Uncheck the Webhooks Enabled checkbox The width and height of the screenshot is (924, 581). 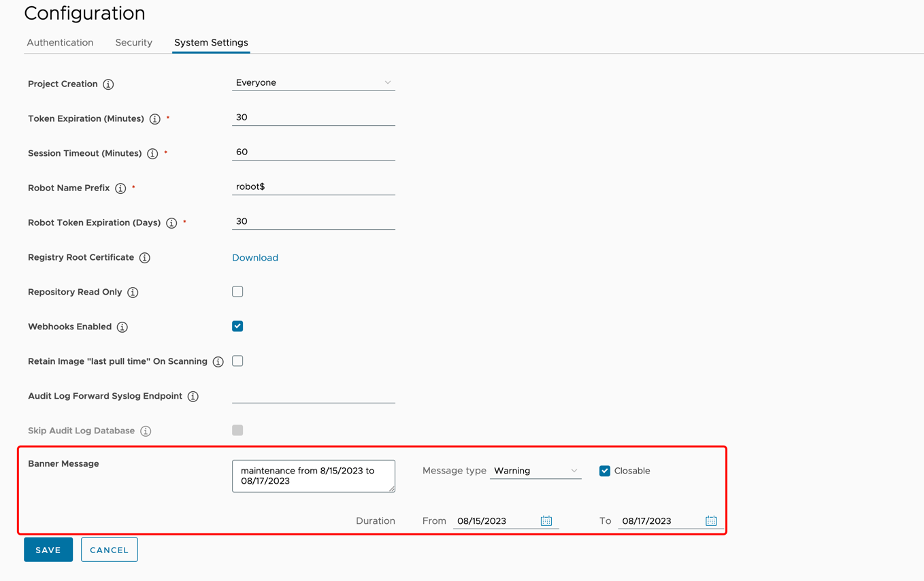pos(237,327)
